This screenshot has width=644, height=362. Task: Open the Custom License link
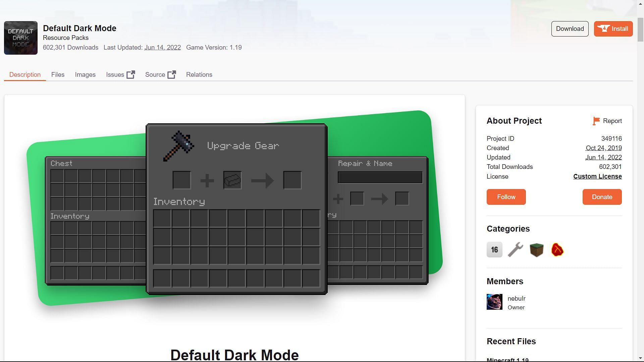[x=597, y=177]
